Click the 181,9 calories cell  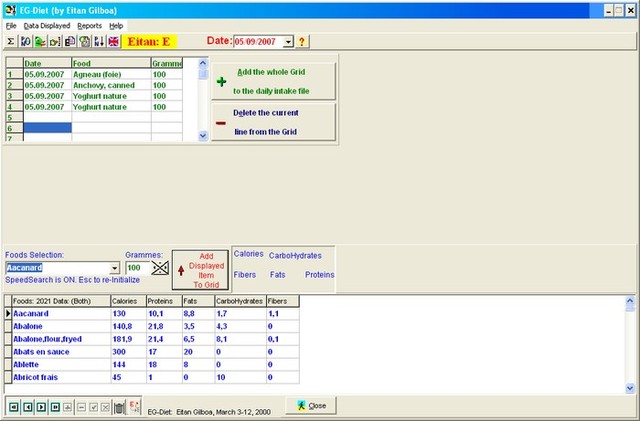pos(128,339)
